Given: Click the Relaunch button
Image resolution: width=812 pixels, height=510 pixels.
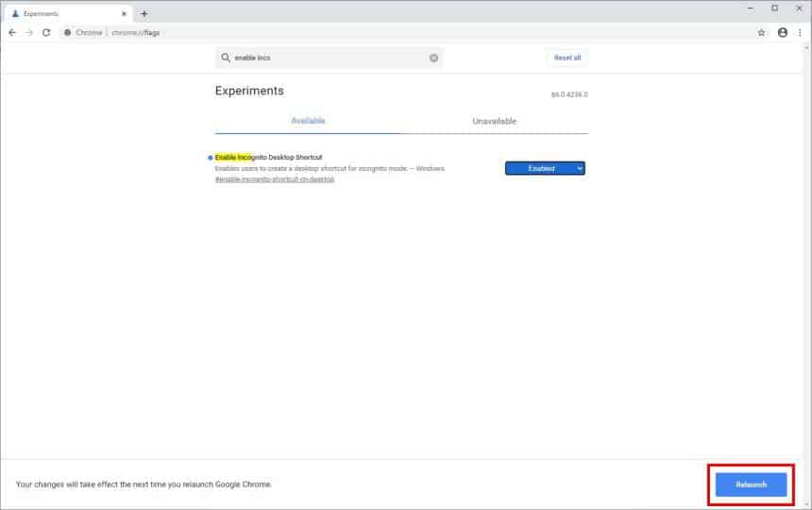Looking at the screenshot, I should pos(751,484).
